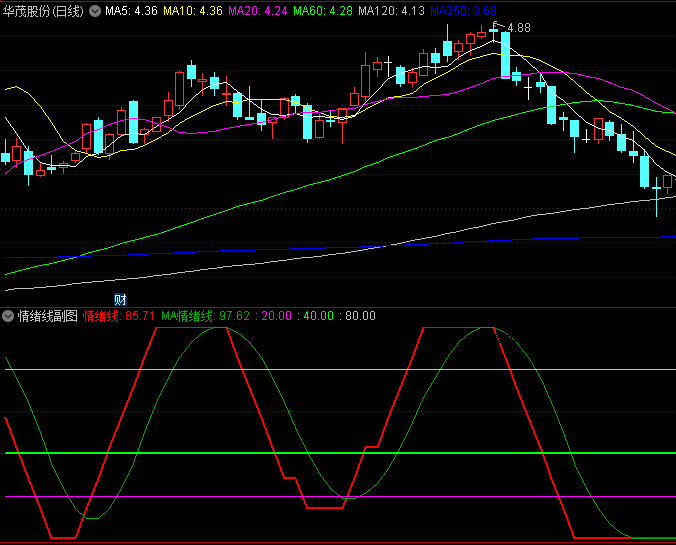
Task: Select the MA120 legend label
Action: pos(394,11)
